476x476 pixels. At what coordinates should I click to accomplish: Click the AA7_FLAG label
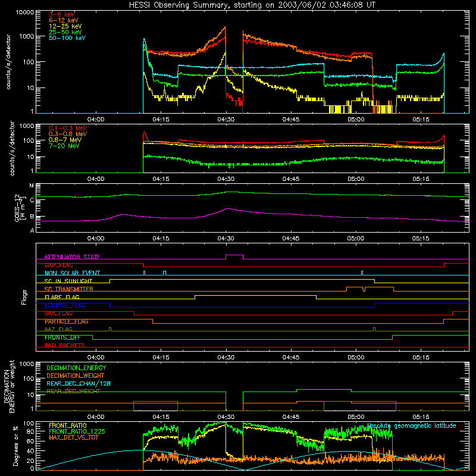(x=58, y=329)
